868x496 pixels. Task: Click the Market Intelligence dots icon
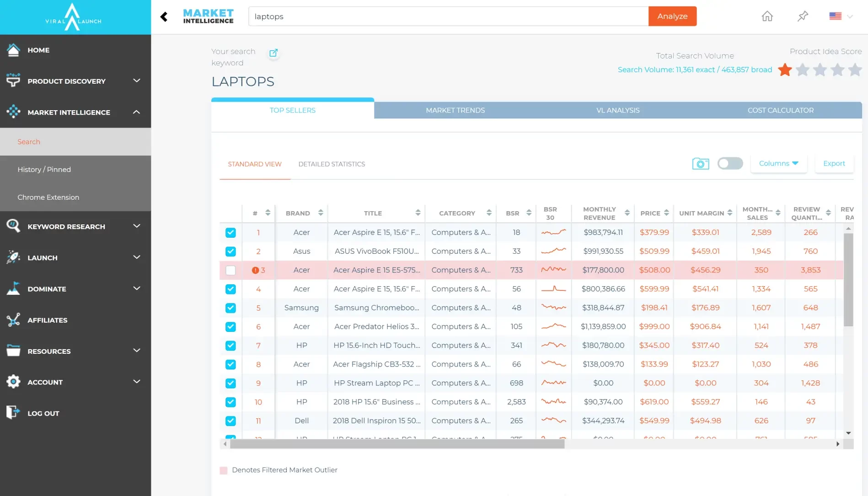coord(13,112)
